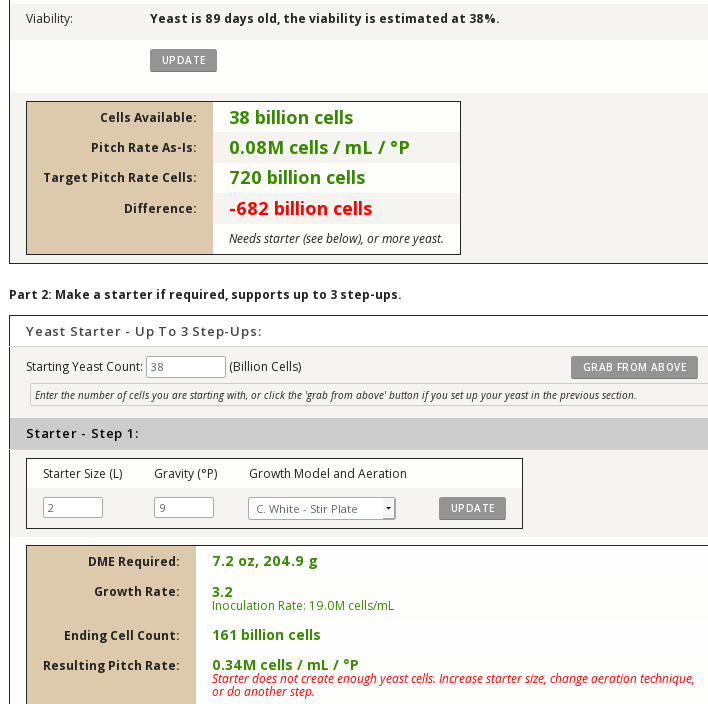The image size is (708, 704).
Task: Click the 720 billion target cells value
Action: [297, 178]
